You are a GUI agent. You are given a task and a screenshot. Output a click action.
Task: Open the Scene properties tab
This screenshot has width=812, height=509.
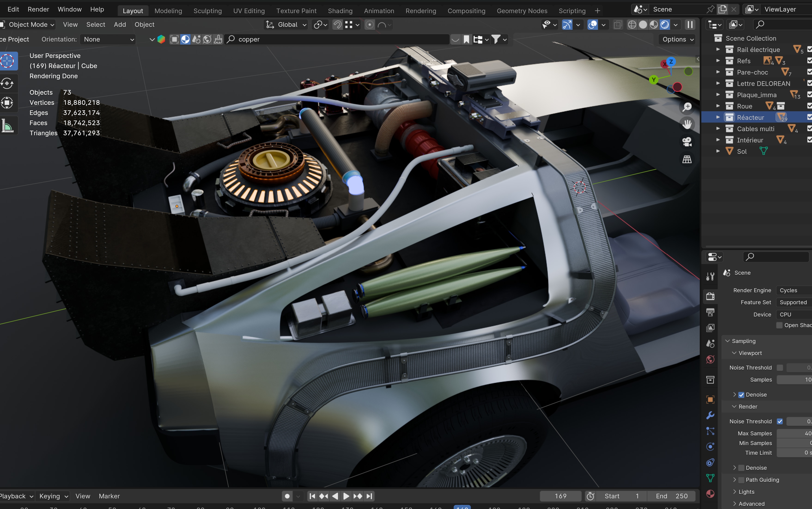[x=710, y=343]
